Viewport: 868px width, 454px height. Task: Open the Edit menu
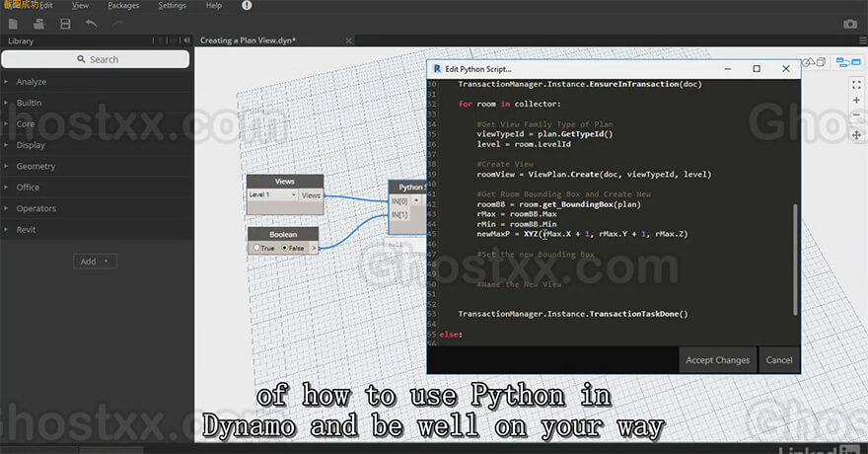[46, 6]
